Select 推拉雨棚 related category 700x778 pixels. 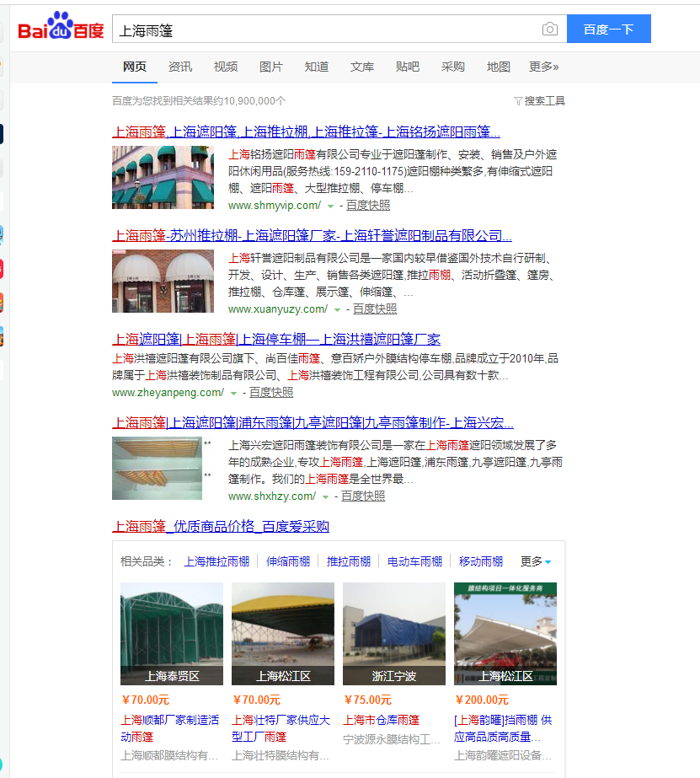[x=349, y=561]
